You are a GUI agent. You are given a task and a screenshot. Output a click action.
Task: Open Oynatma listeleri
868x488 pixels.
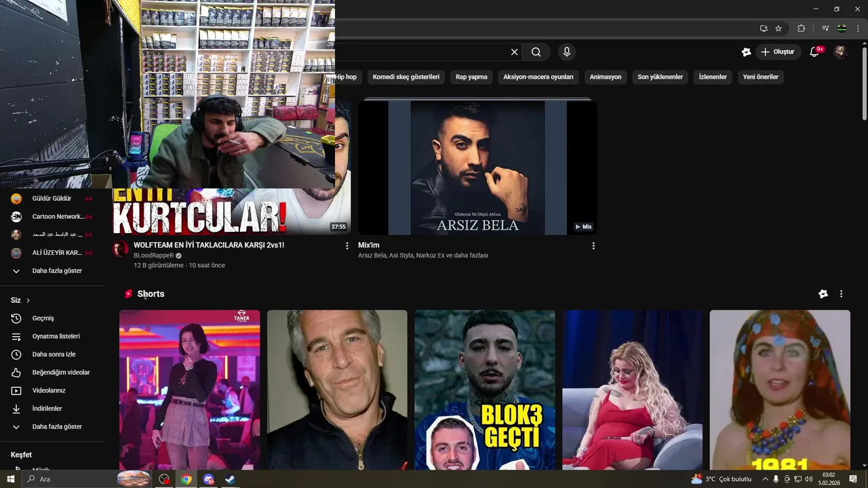52,337
